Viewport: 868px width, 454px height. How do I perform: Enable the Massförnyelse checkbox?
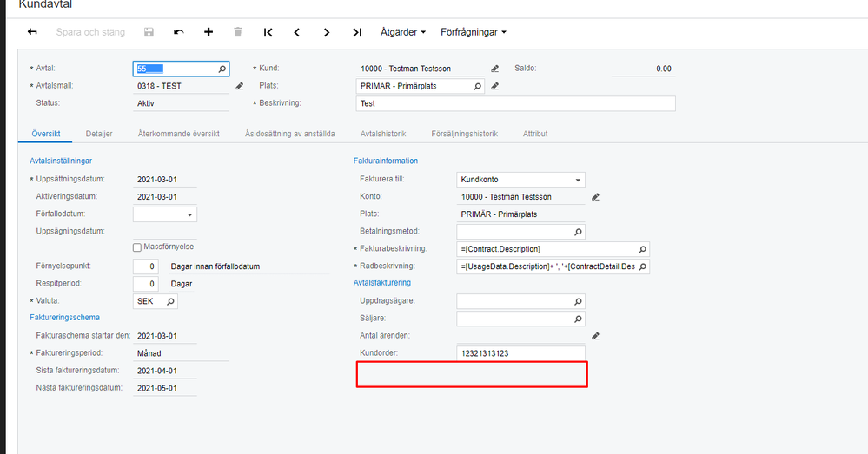(x=137, y=247)
